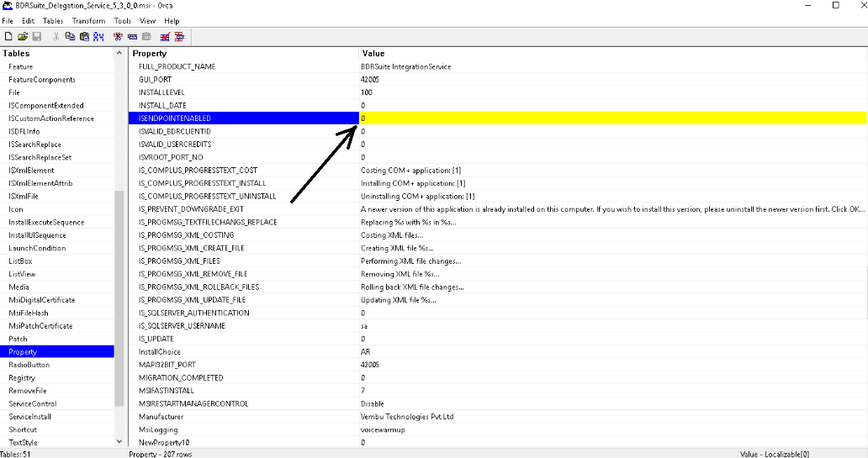Click value 'BDRSuite IntegrationService'
The image size is (868, 458).
tap(405, 66)
